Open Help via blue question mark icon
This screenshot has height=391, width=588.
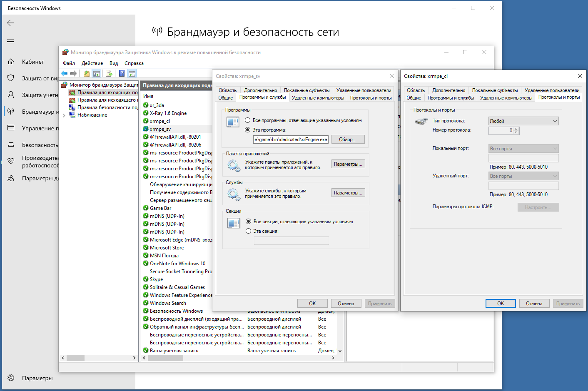pos(122,74)
